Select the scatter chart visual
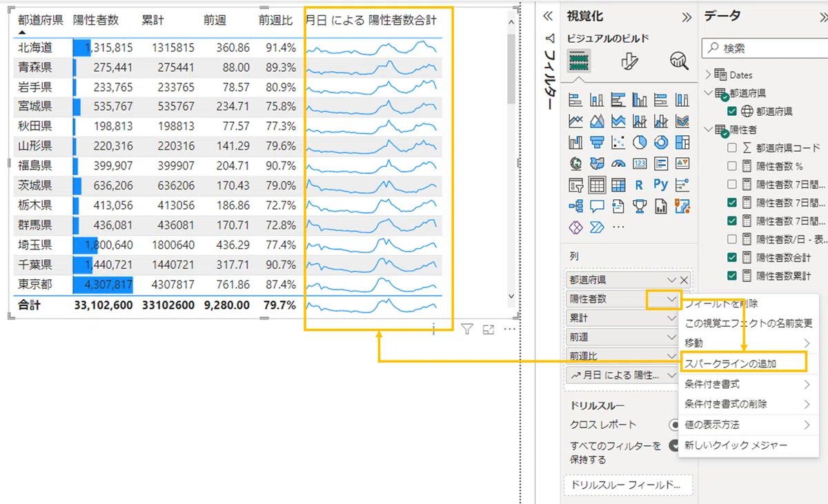The image size is (828, 504). (x=618, y=143)
